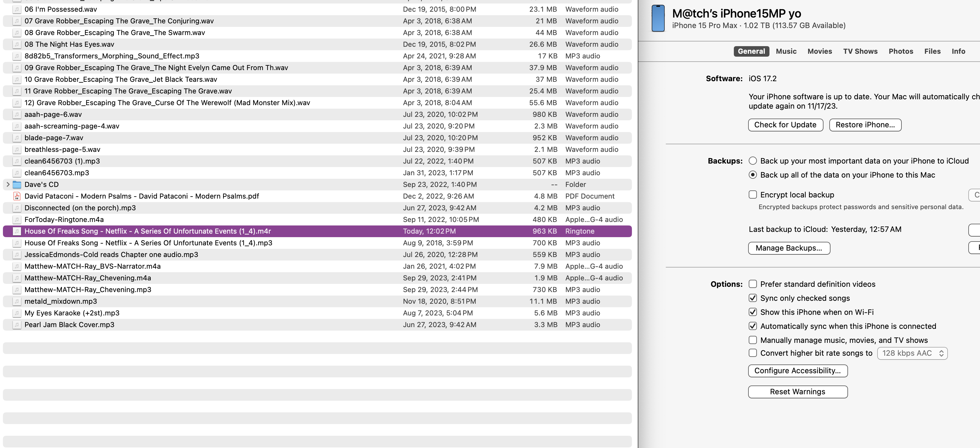Expand the Dave's CD folder disclosure arrow

pyautogui.click(x=8, y=185)
